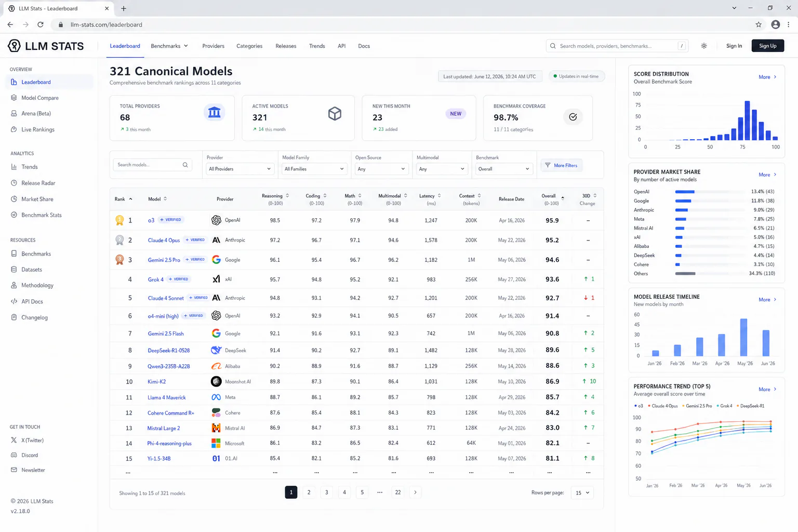The image size is (798, 532).
Task: Click the Release Radar sidebar icon
Action: 14,183
